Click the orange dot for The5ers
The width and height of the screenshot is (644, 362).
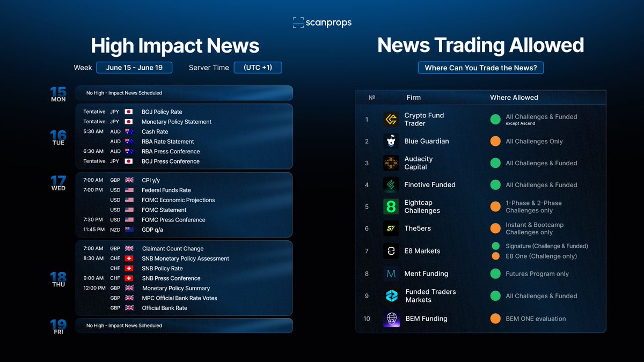(495, 228)
